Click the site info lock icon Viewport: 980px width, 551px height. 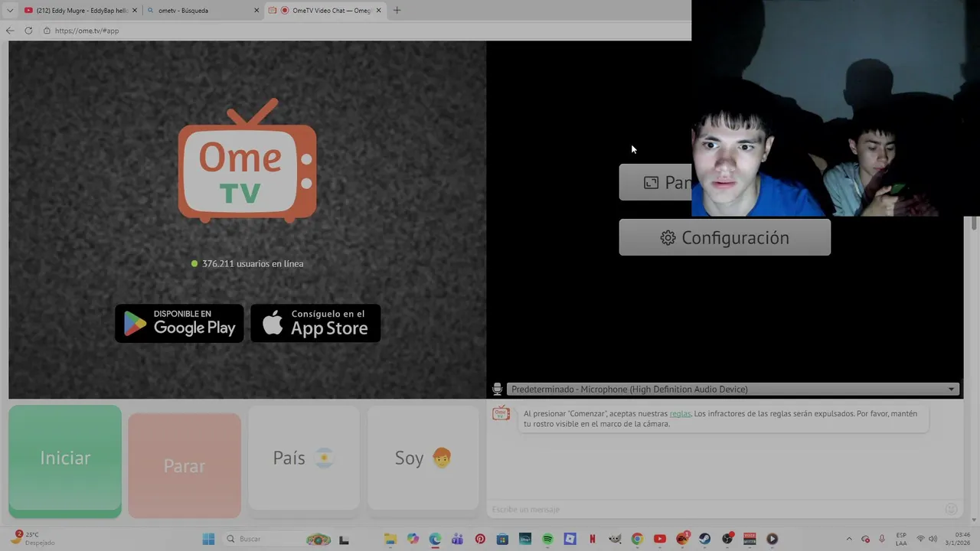coord(47,31)
